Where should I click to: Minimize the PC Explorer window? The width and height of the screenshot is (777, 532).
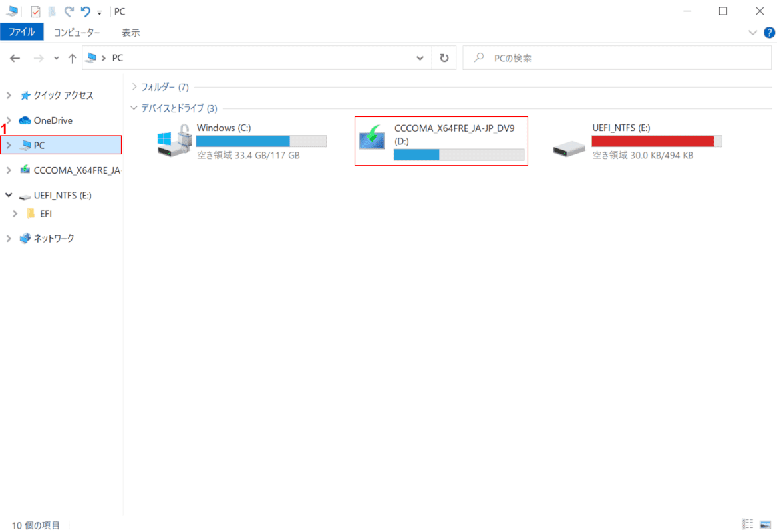tap(687, 11)
